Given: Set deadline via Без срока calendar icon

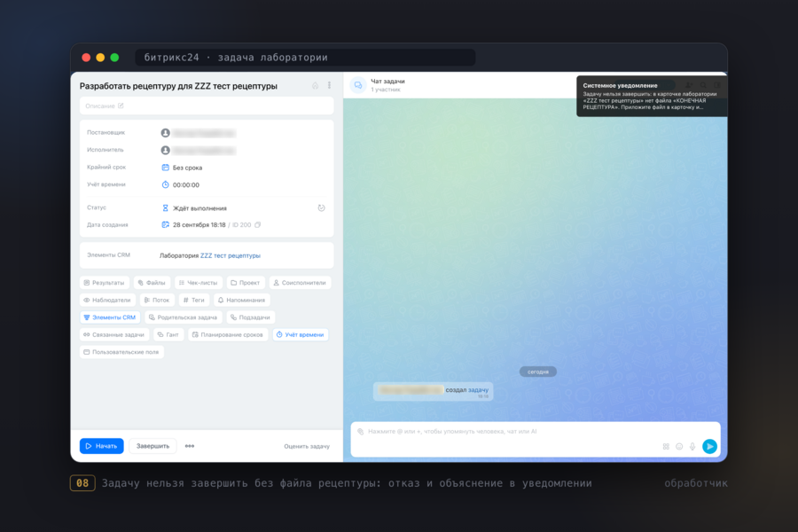Looking at the screenshot, I should click(x=166, y=168).
